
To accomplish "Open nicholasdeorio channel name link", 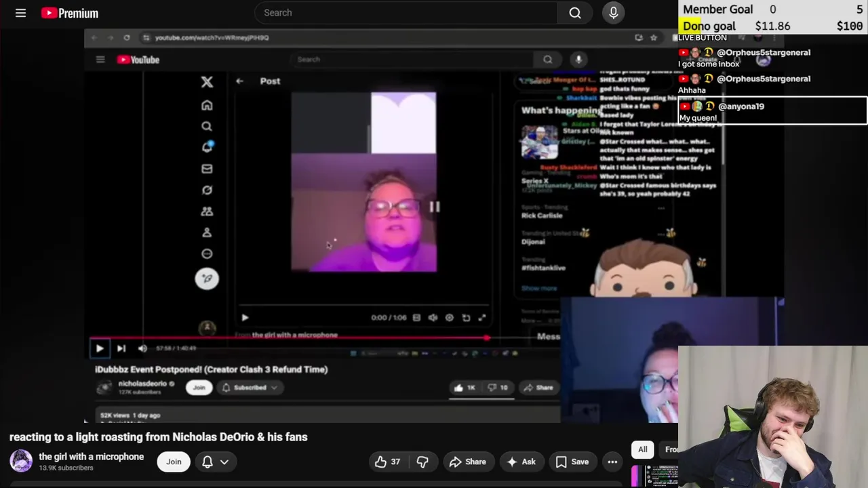I will 142,384.
